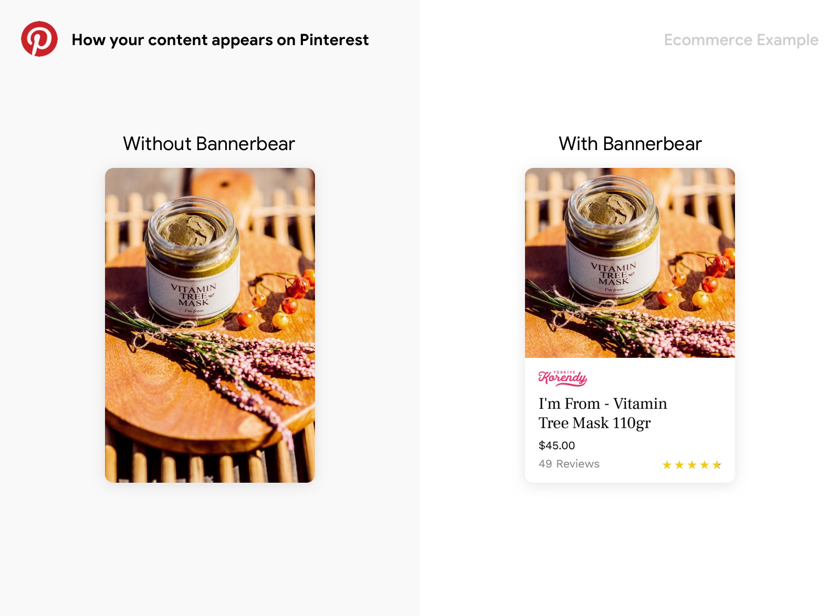The image size is (840, 616).
Task: Click the first yellow rating star
Action: 667,465
